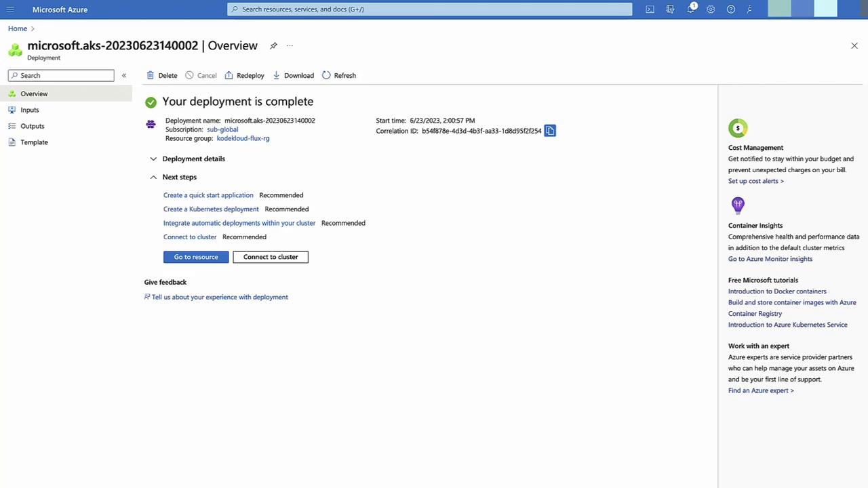Focus the top search resources box
Viewport: 868px width, 488px height.
[x=430, y=9]
